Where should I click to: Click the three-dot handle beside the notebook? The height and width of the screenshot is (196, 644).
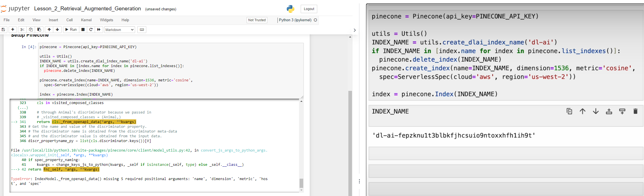pyautogui.click(x=359, y=181)
